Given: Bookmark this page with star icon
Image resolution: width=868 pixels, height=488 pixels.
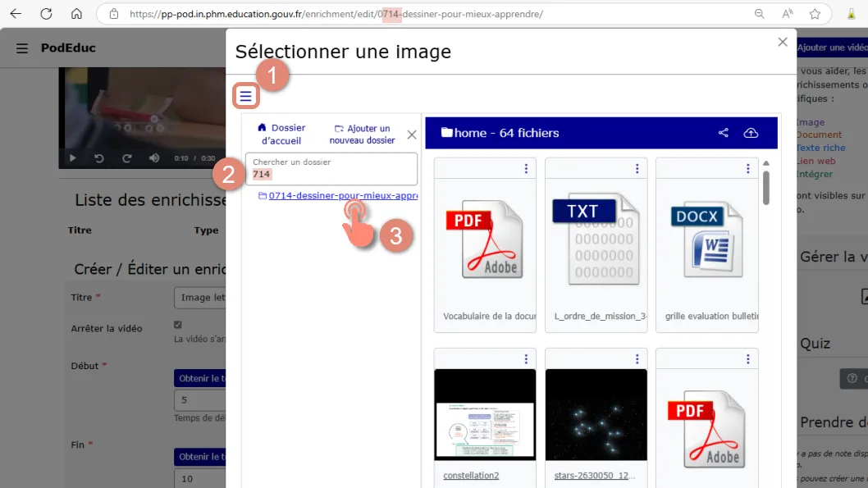Looking at the screenshot, I should 815,14.
